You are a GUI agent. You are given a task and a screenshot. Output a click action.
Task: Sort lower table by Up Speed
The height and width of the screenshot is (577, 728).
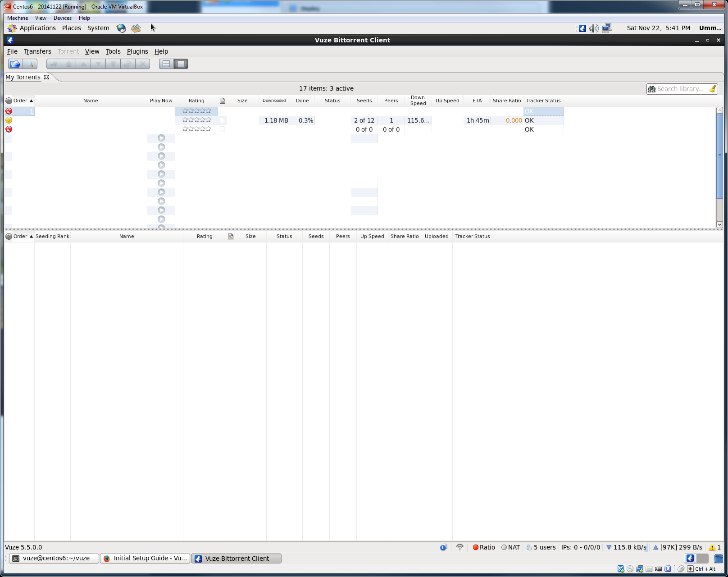372,236
